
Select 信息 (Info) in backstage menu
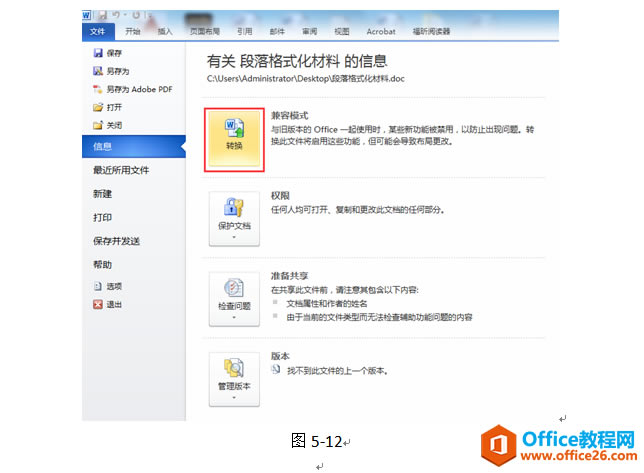134,147
